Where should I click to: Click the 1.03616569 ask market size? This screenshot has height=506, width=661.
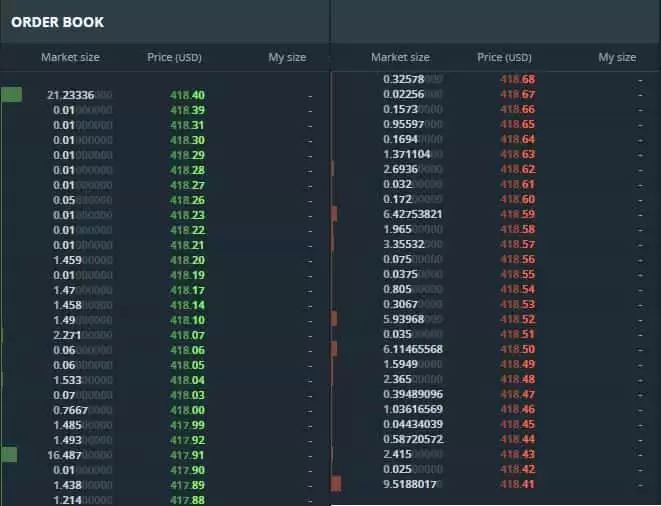[x=412, y=410]
